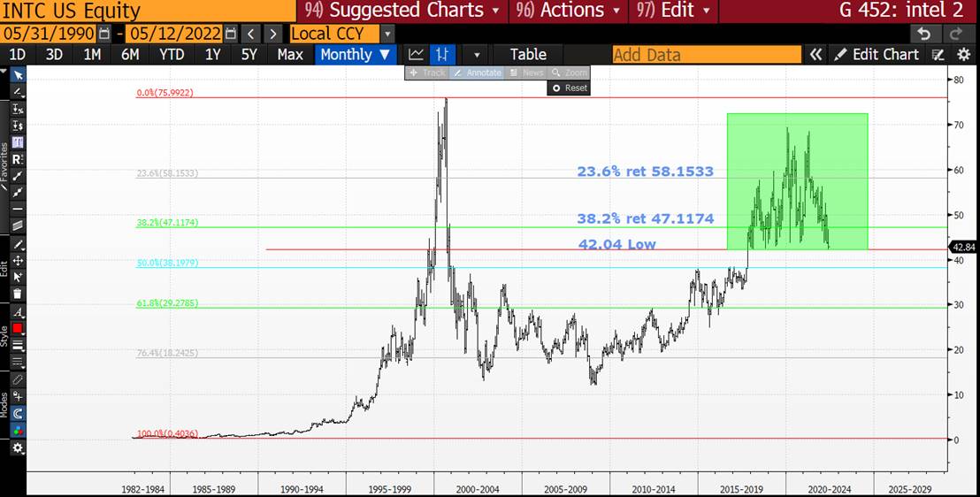Select the bar chart type icon

click(x=442, y=55)
